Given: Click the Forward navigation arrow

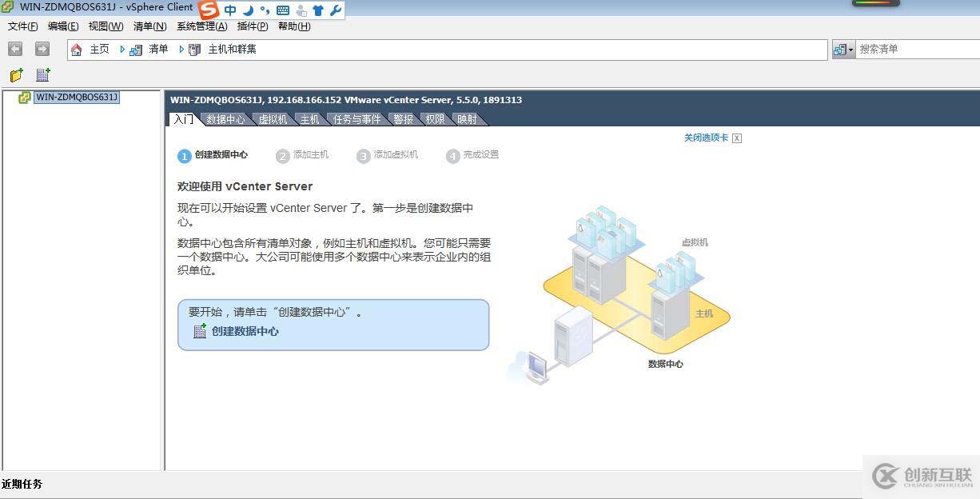Looking at the screenshot, I should tap(42, 49).
